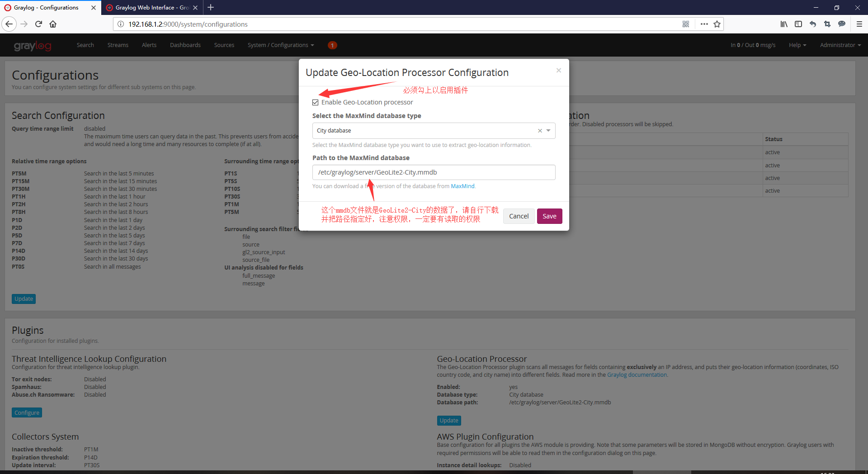Viewport: 868px width, 474px height.
Task: Click the AWS Plugin Configuration heading
Action: (485, 437)
